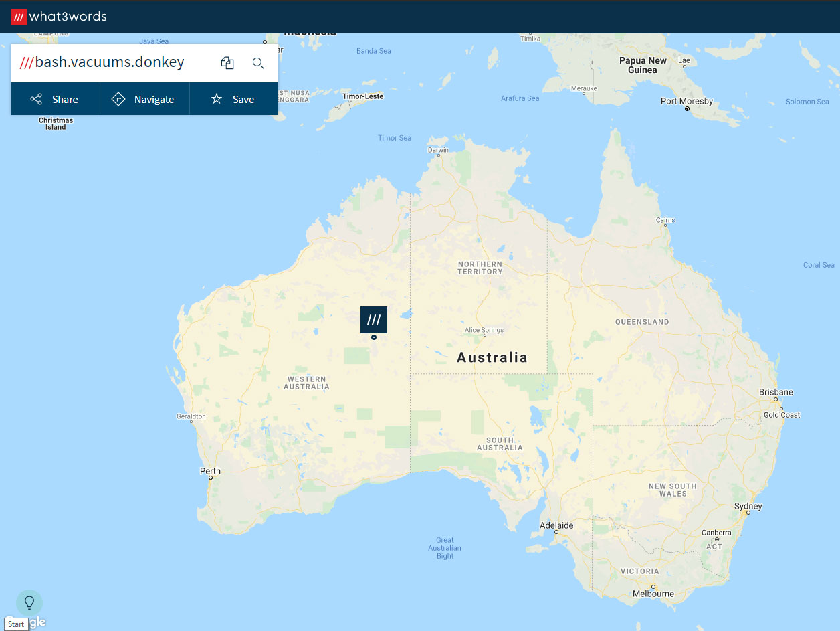Click the Share button label
The height and width of the screenshot is (631, 840).
coord(65,100)
